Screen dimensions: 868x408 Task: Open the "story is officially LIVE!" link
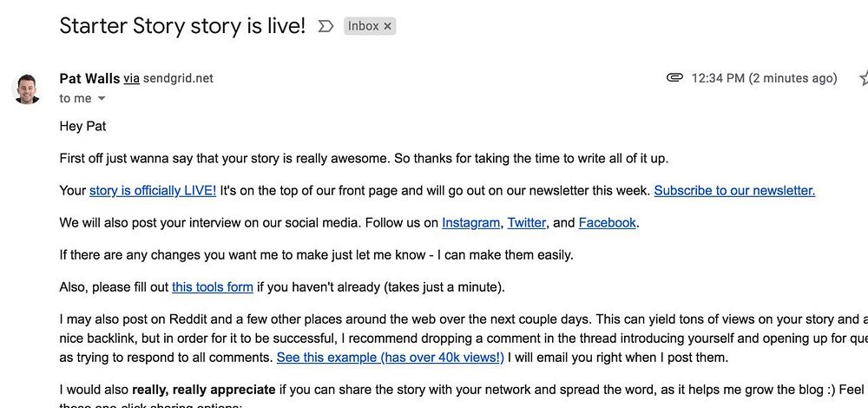tap(153, 190)
